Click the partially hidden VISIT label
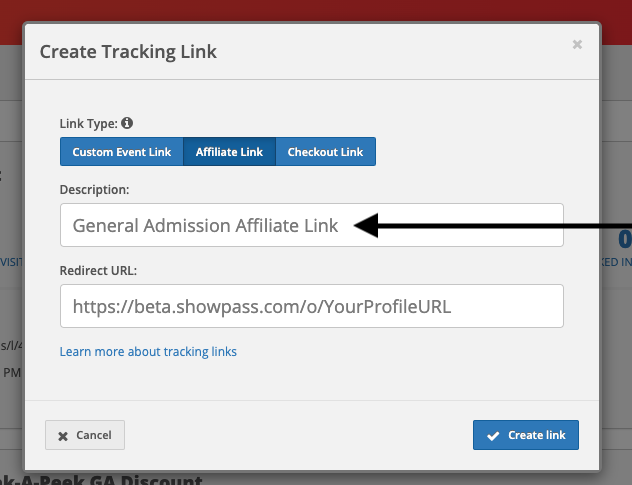The image size is (632, 485). (x=11, y=262)
